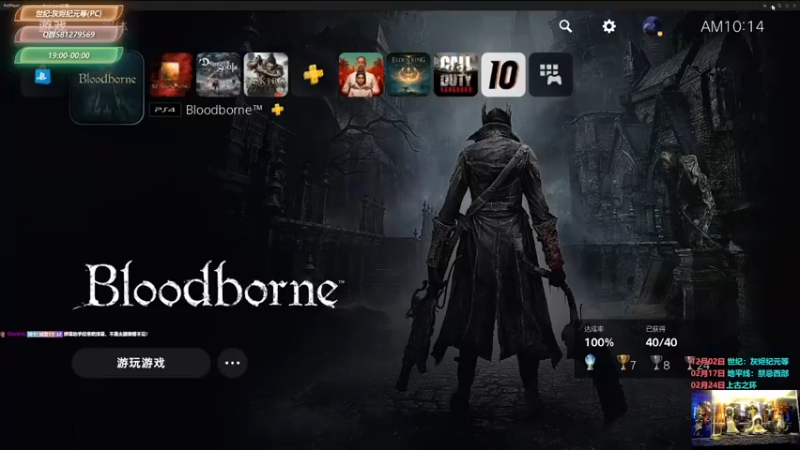Open the PlayStation Store tile
The image size is (800, 450).
43,78
